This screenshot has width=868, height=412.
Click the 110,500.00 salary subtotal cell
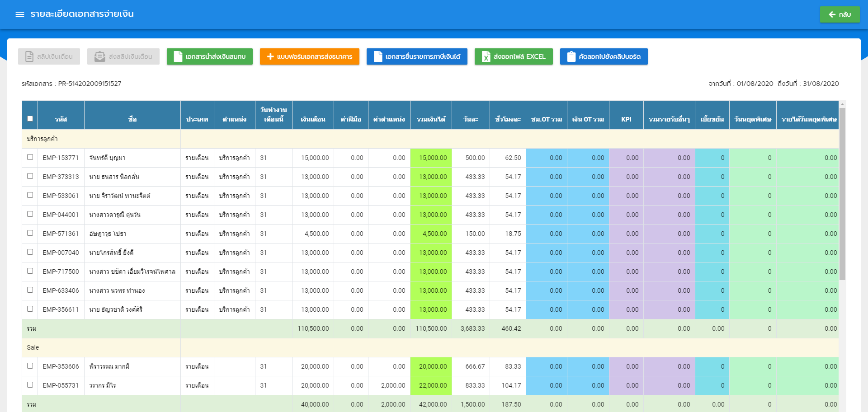pyautogui.click(x=313, y=328)
